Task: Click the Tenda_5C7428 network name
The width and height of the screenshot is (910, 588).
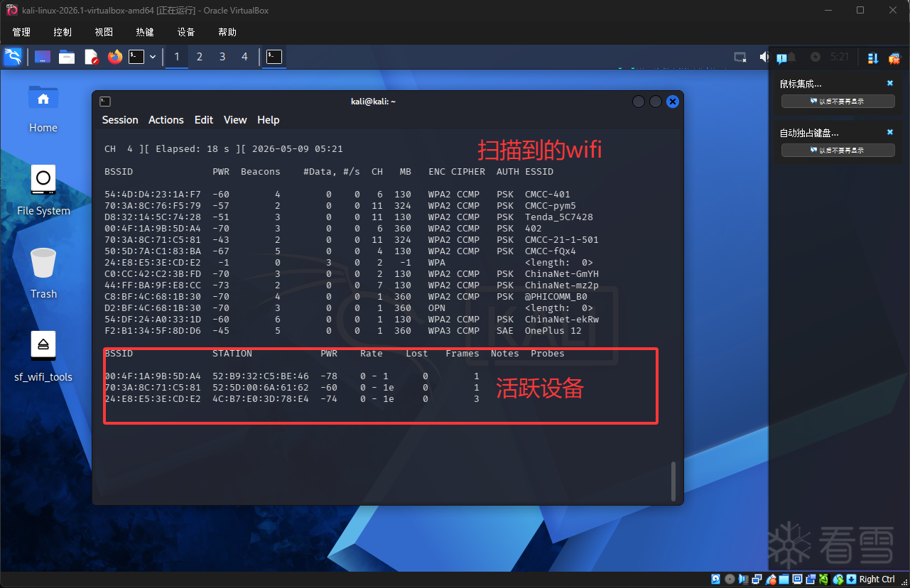Action: coord(559,217)
